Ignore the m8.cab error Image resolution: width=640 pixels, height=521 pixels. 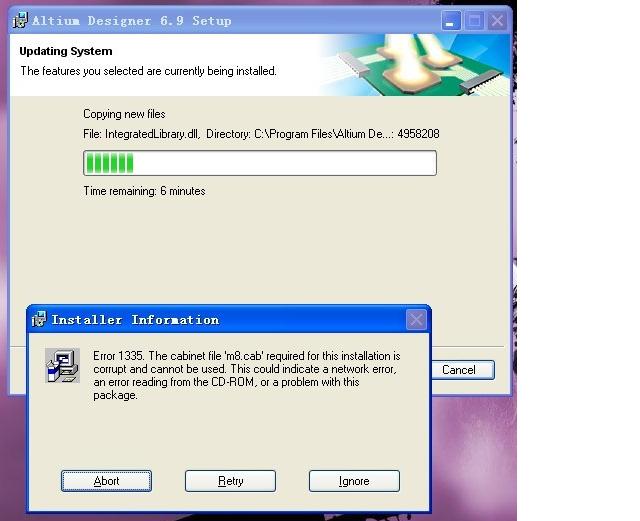coord(354,481)
